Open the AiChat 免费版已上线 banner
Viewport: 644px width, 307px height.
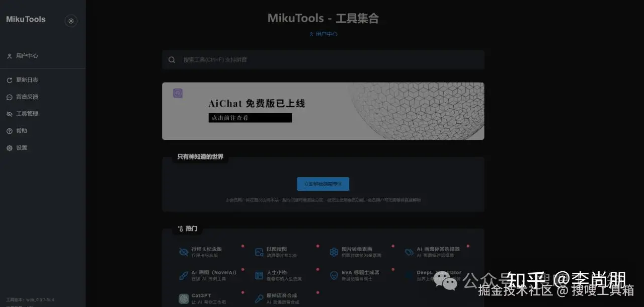coord(323,111)
